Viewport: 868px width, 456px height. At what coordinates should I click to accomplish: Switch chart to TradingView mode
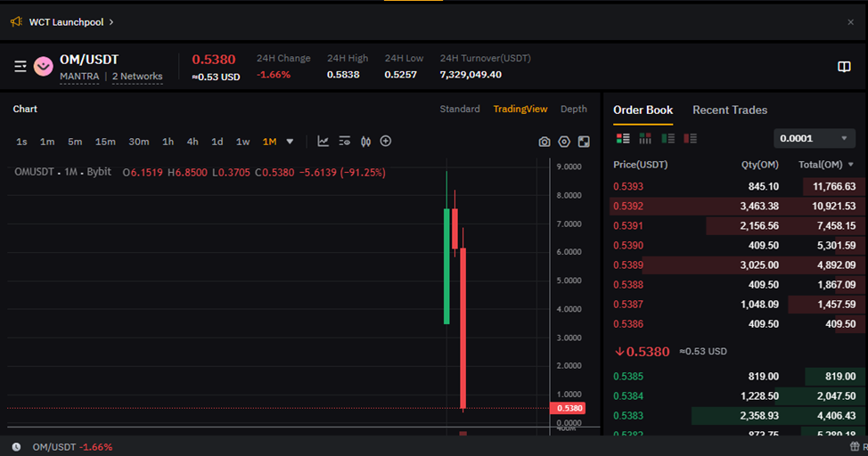click(520, 109)
